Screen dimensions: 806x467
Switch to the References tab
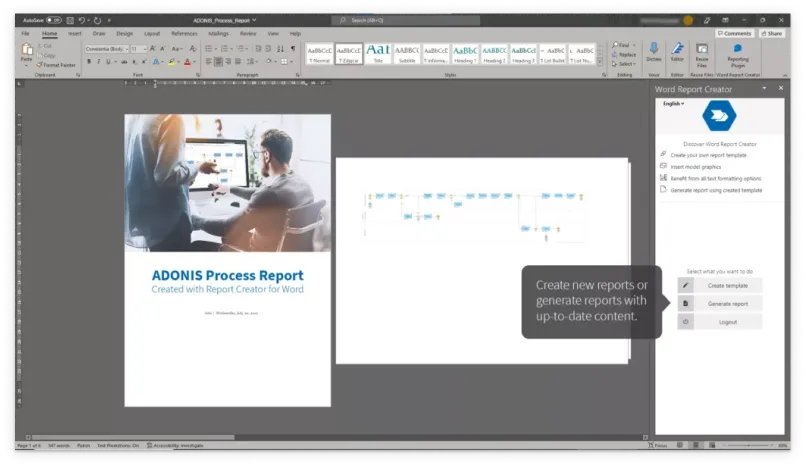click(x=184, y=33)
